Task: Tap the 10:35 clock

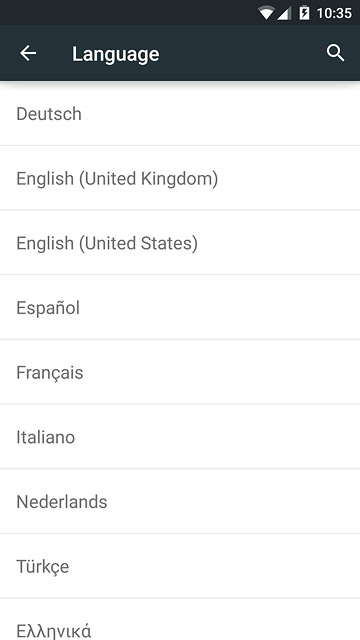Action: coord(334,13)
